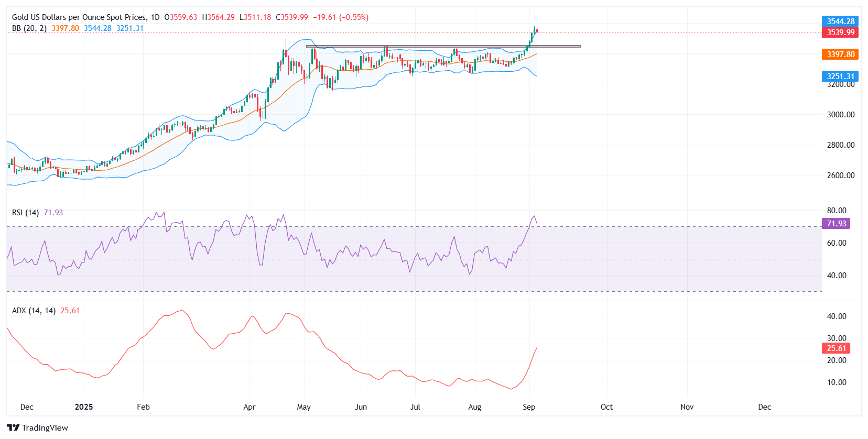Click the 3000.00 price scale label
This screenshot has width=868, height=439.
(841, 115)
